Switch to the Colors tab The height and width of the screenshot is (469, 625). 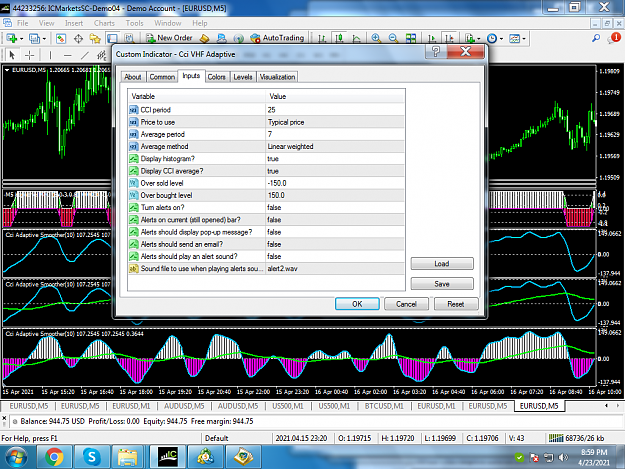(x=216, y=77)
